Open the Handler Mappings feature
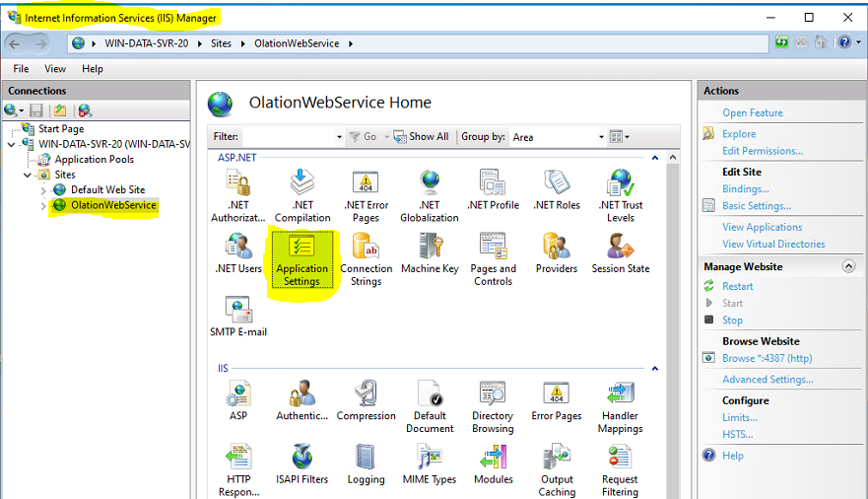 point(620,406)
